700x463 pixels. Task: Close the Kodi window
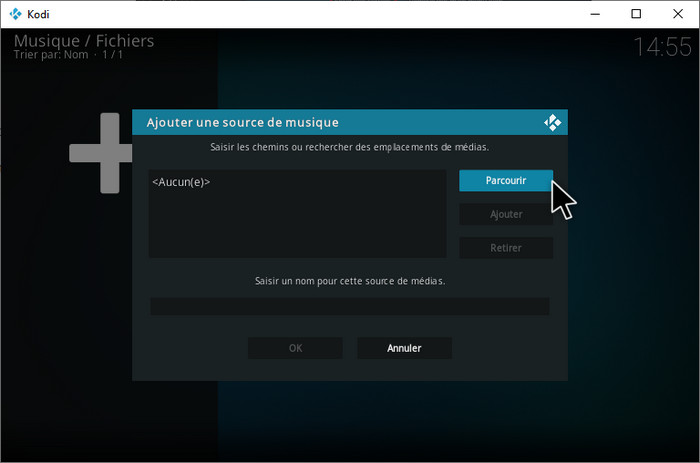(678, 14)
